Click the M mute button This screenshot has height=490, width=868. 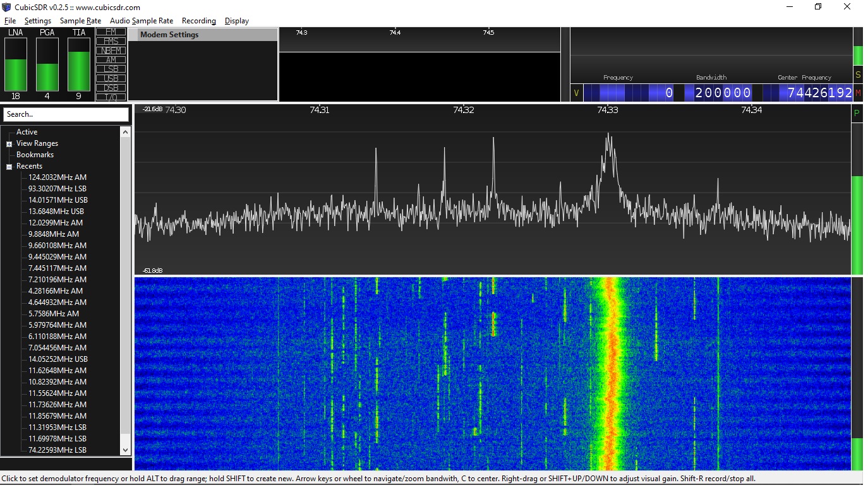(857, 93)
